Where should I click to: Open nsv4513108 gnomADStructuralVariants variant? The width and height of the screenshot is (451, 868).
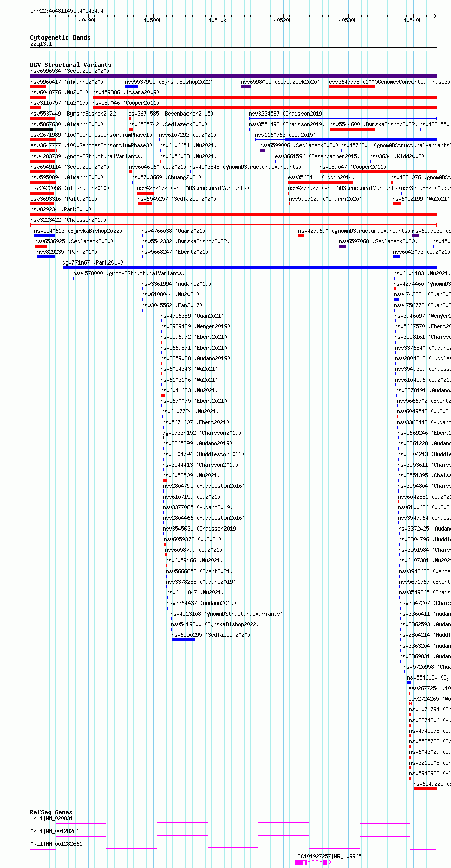227,614
